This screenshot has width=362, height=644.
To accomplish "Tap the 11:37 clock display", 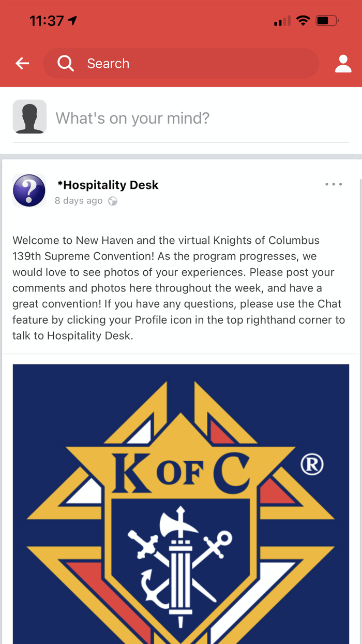I will tap(47, 20).
